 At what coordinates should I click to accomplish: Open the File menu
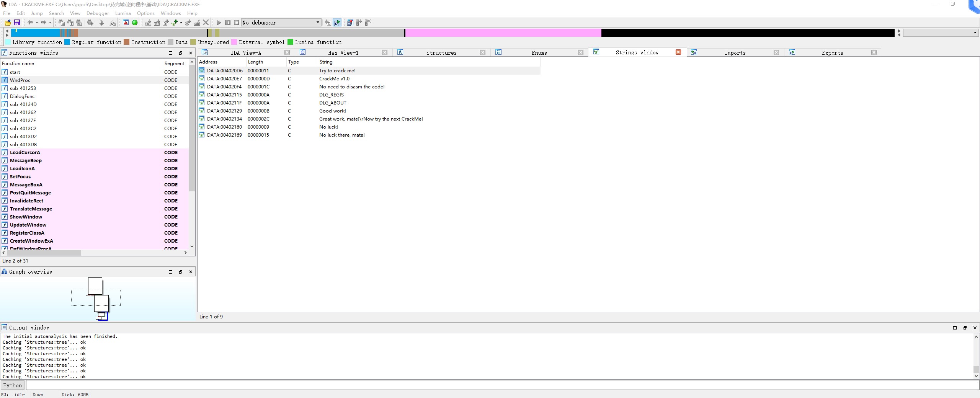pos(7,13)
